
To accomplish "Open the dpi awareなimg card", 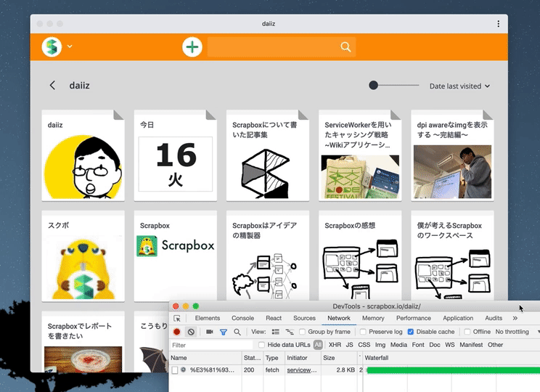I will tap(452, 155).
